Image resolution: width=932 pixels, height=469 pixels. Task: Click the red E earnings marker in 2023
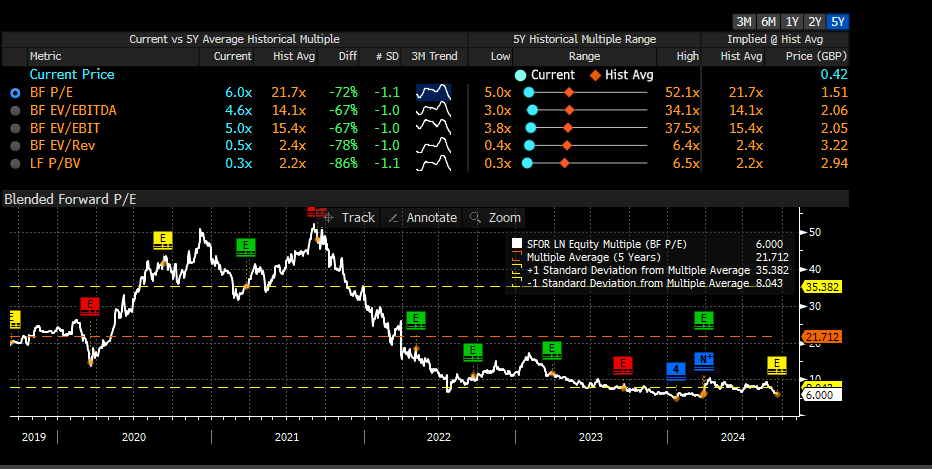622,365
